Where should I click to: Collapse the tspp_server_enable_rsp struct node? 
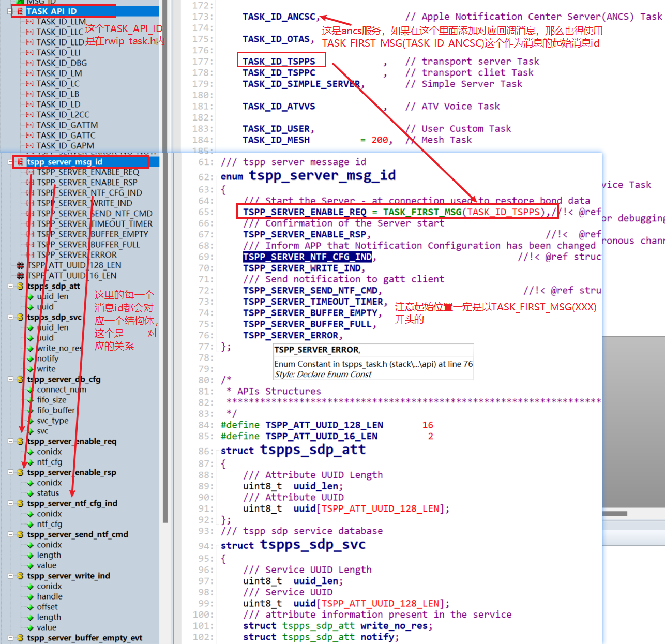[11, 472]
